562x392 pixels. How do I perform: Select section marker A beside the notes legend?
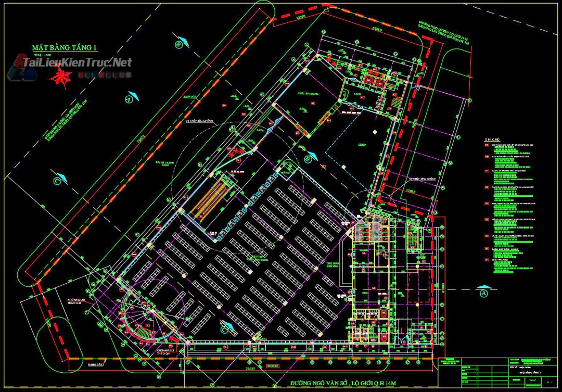pyautogui.click(x=483, y=292)
